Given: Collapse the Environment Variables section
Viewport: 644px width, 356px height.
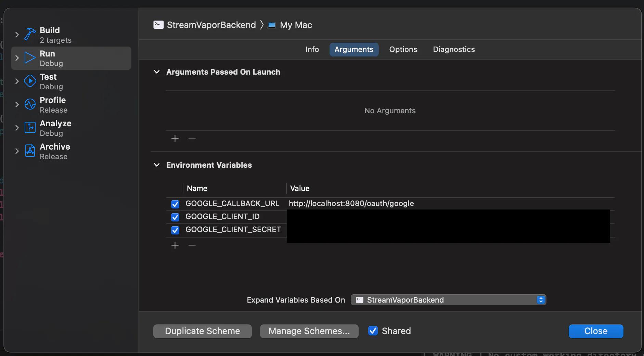Looking at the screenshot, I should [x=157, y=165].
